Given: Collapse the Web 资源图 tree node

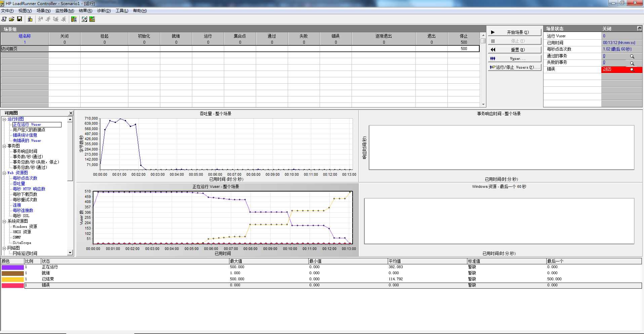Looking at the screenshot, I should (4, 173).
